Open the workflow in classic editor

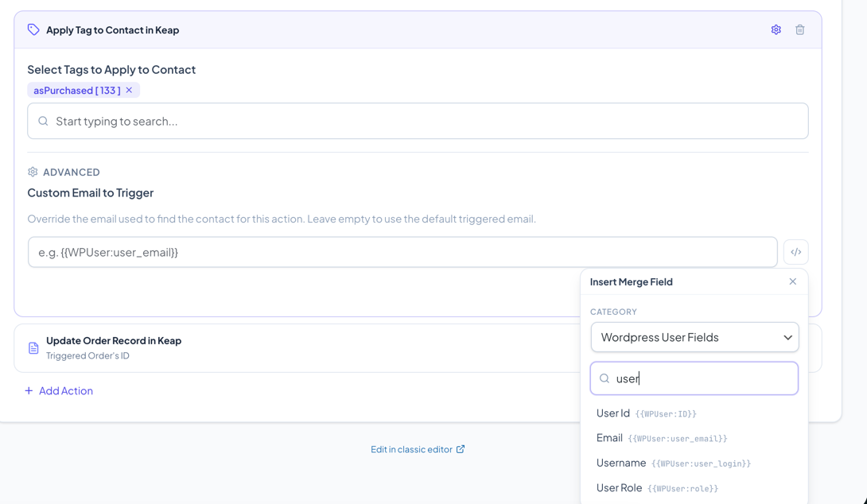click(413, 448)
